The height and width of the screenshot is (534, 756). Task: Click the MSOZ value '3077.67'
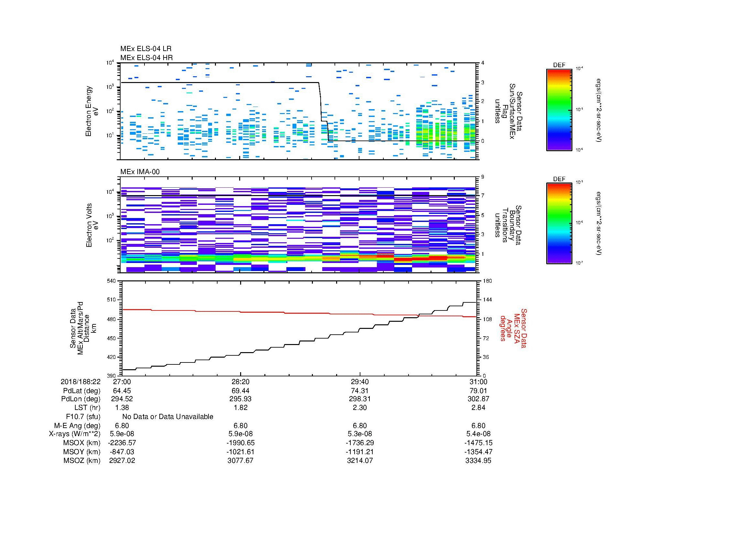(x=241, y=461)
